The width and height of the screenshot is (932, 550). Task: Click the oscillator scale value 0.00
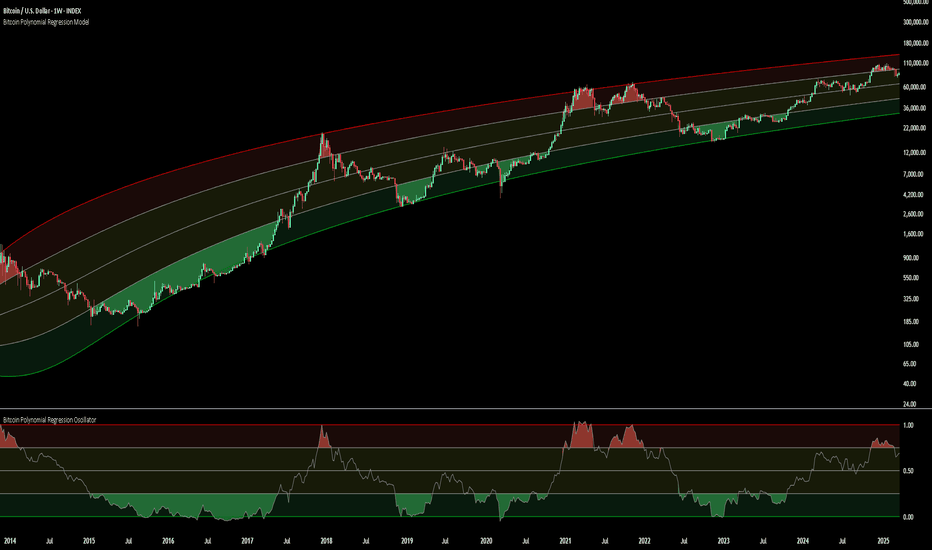pyautogui.click(x=908, y=517)
